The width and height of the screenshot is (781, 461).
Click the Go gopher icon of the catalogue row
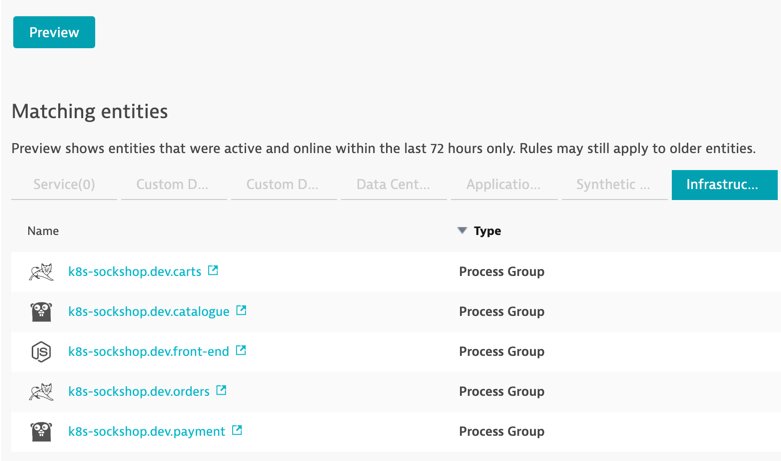click(x=41, y=312)
